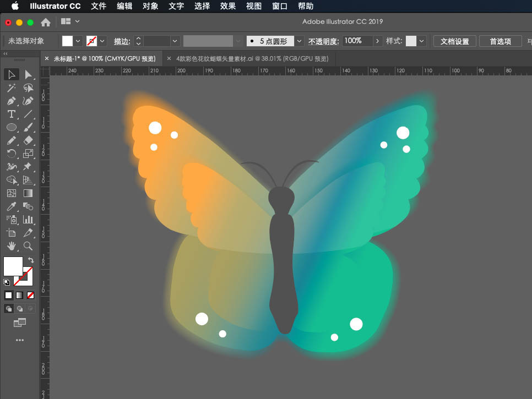This screenshot has height=399, width=532.
Task: Adjust the stroke weight stepper arrows
Action: click(x=138, y=41)
